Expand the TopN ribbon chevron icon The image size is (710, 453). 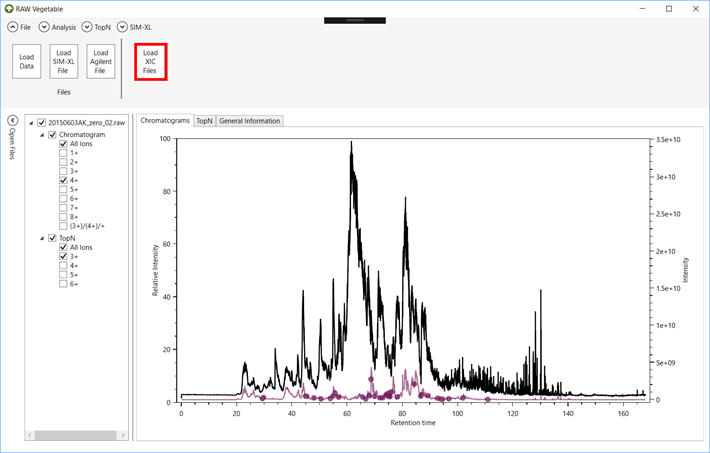point(87,27)
